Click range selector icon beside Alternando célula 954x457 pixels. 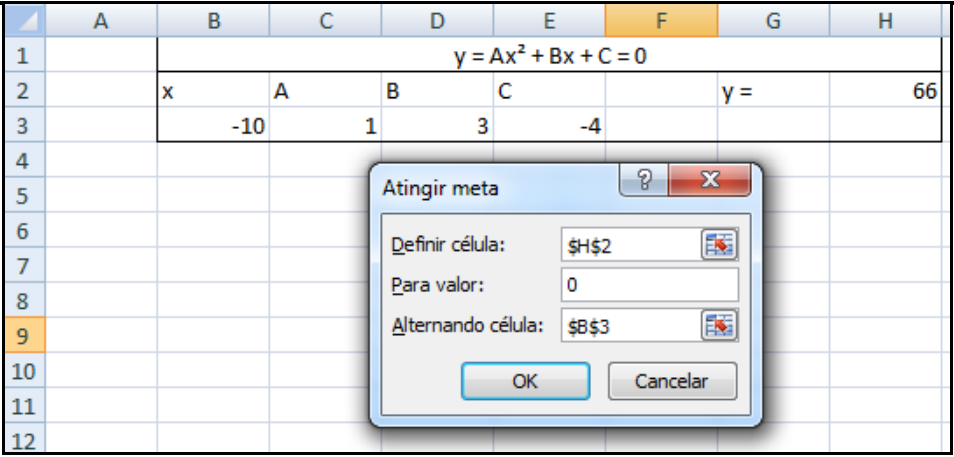tap(720, 324)
